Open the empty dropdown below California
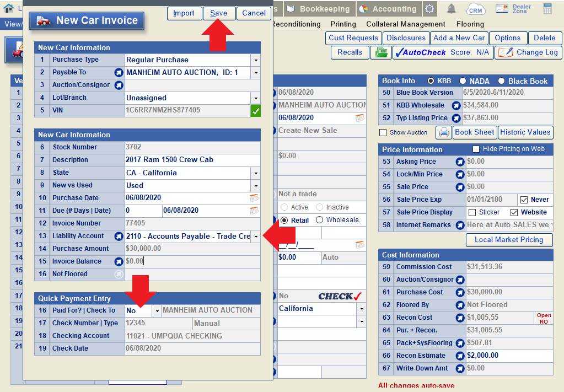The width and height of the screenshot is (564, 392). click(362, 321)
